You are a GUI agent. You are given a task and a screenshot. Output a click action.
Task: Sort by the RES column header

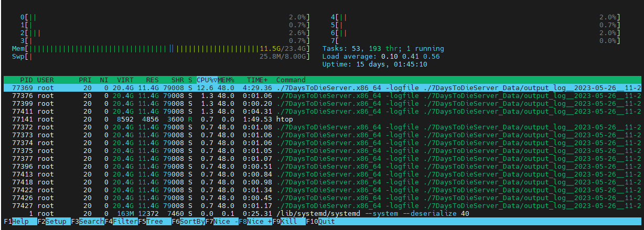153,80
